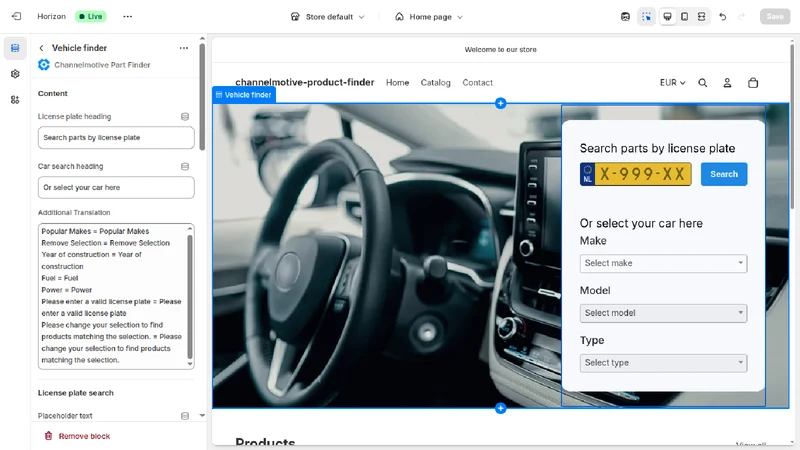Click the Live status badge

(x=91, y=16)
